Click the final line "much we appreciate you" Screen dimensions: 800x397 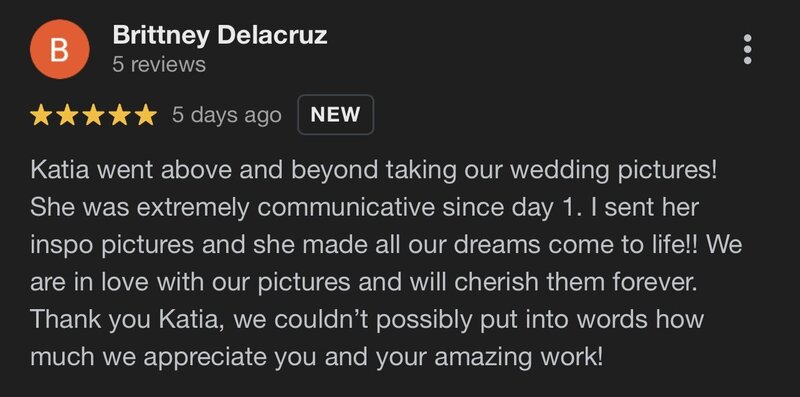[316, 357]
